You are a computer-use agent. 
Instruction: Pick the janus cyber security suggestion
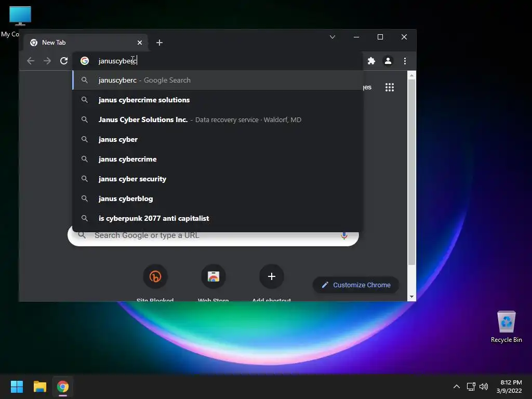(218, 179)
